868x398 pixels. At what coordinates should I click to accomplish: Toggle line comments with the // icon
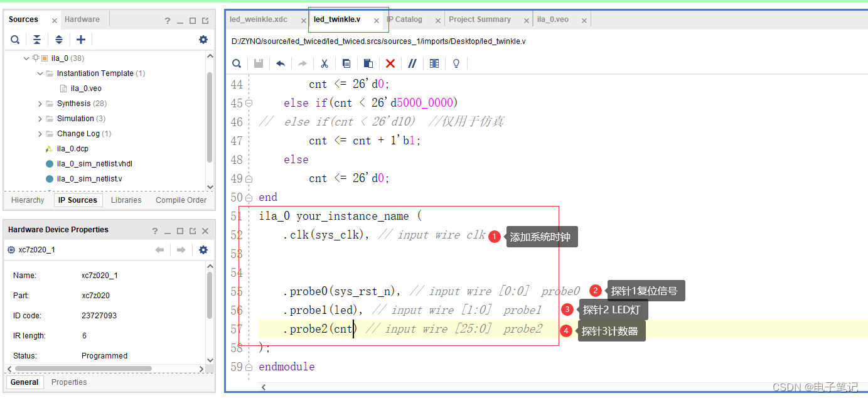[x=412, y=63]
